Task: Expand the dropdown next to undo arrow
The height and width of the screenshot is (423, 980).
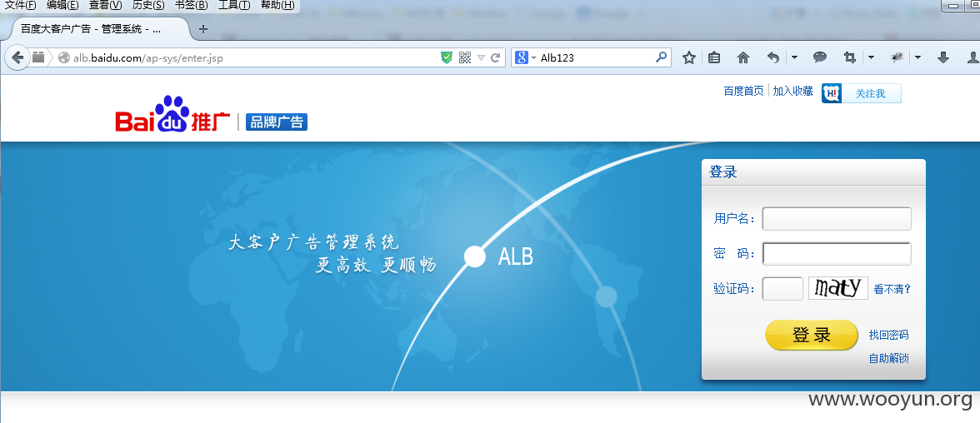Action: [x=794, y=57]
